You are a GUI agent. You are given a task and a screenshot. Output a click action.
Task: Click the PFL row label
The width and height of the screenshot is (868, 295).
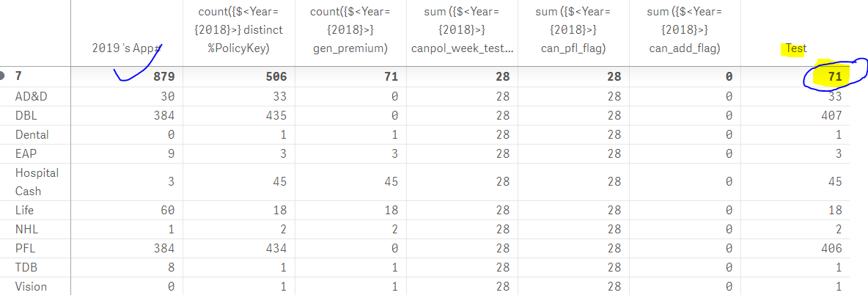(x=26, y=249)
